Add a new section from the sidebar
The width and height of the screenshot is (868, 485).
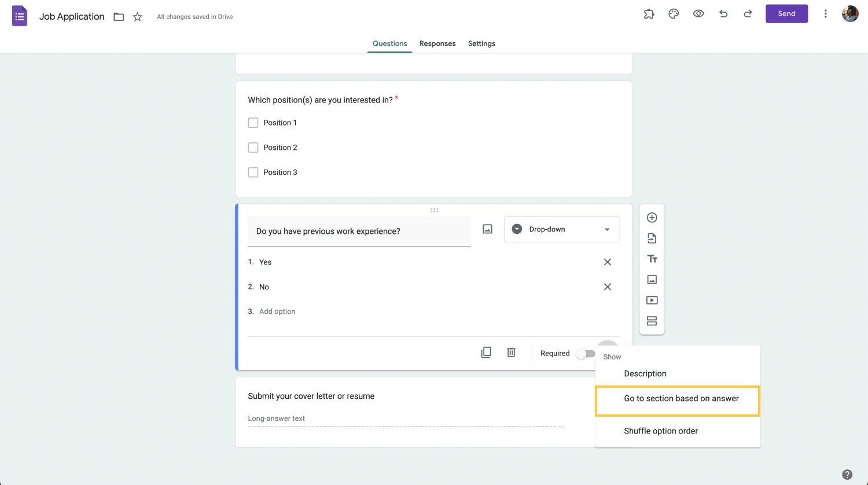652,321
